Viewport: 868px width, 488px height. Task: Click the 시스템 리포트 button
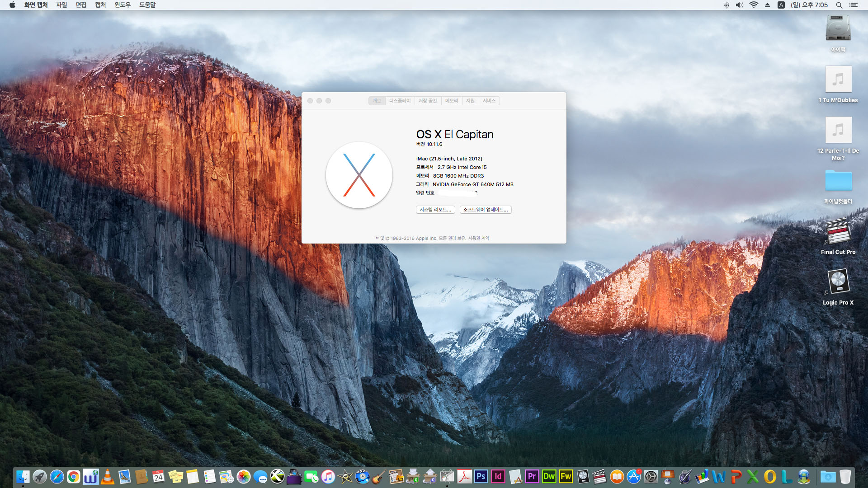pyautogui.click(x=435, y=210)
